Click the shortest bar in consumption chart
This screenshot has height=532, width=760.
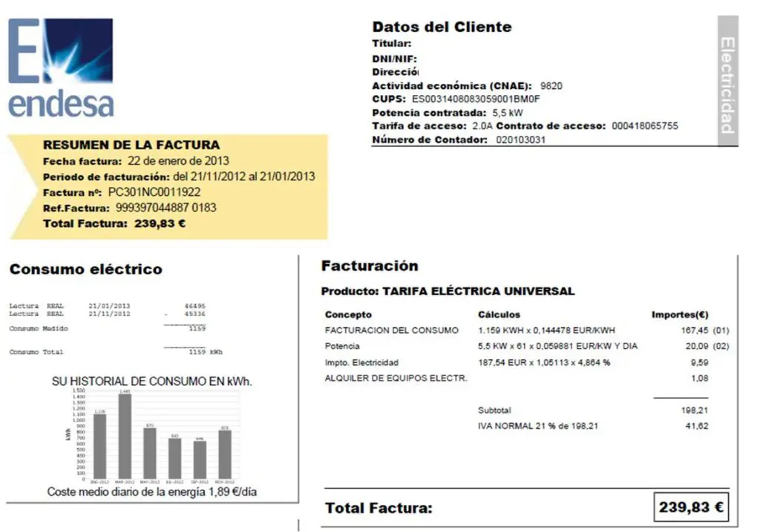point(200,459)
